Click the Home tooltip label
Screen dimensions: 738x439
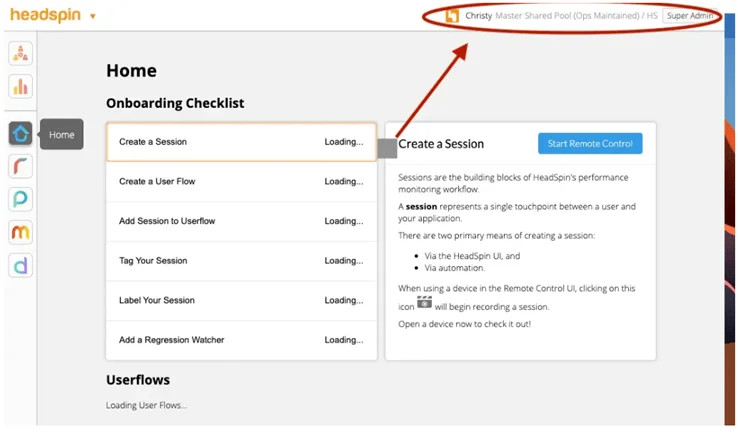coord(62,135)
